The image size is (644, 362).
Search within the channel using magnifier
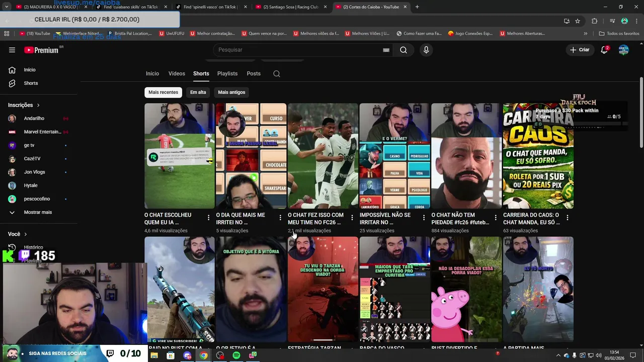click(x=277, y=73)
